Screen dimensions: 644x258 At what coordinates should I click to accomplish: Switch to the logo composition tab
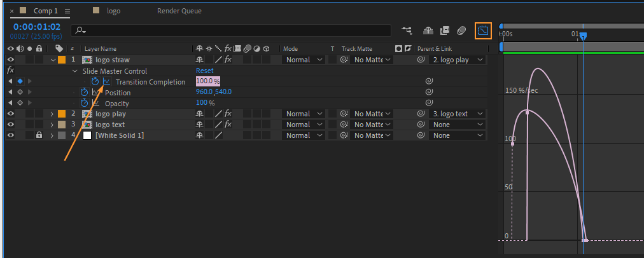(x=113, y=11)
